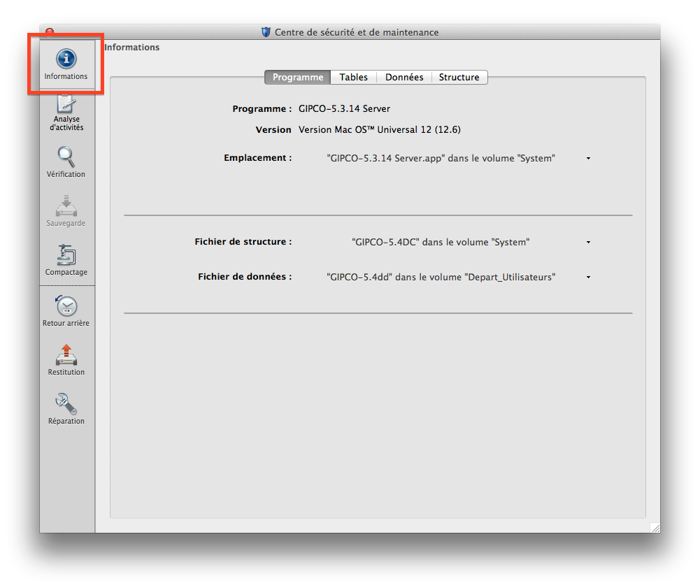Click the GIPCO-5.3.14 Server program name
This screenshot has width=700, height=588.
344,109
